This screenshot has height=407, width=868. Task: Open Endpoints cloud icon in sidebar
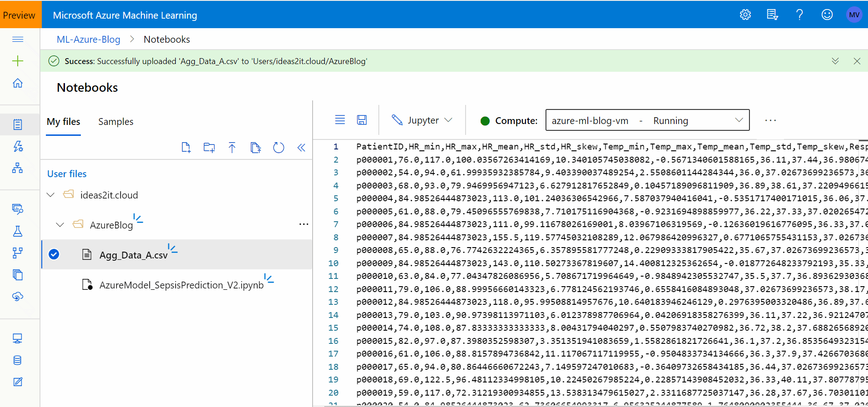click(x=18, y=297)
